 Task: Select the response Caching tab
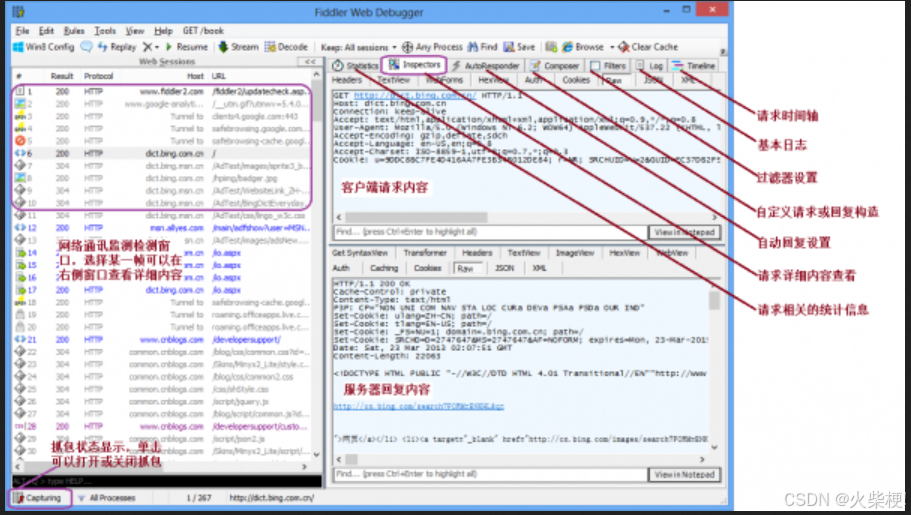tap(384, 268)
